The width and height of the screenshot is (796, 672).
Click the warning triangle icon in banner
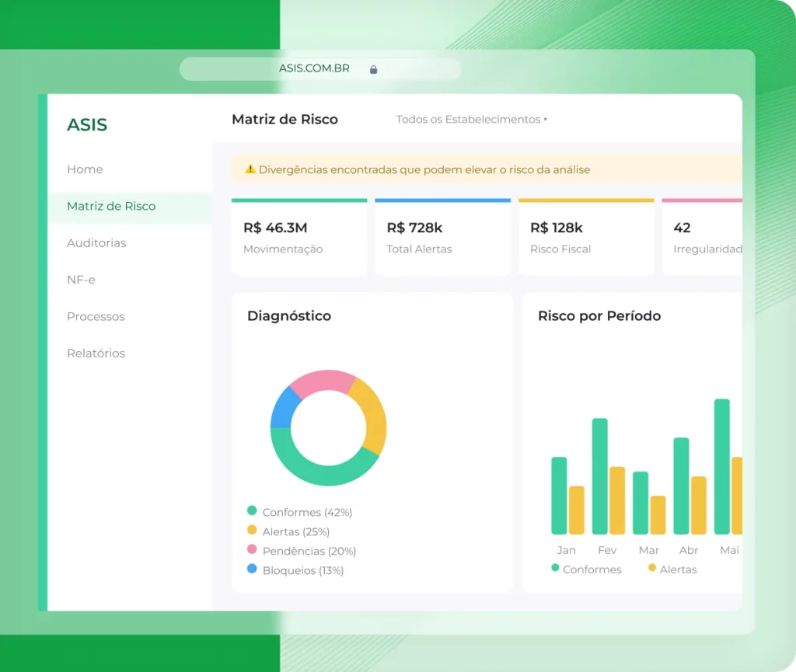click(250, 169)
